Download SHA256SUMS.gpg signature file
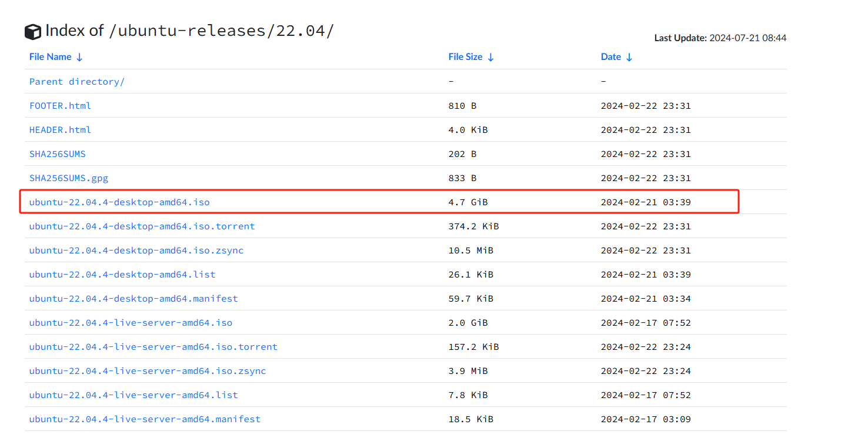This screenshot has height=441, width=868. click(x=69, y=178)
